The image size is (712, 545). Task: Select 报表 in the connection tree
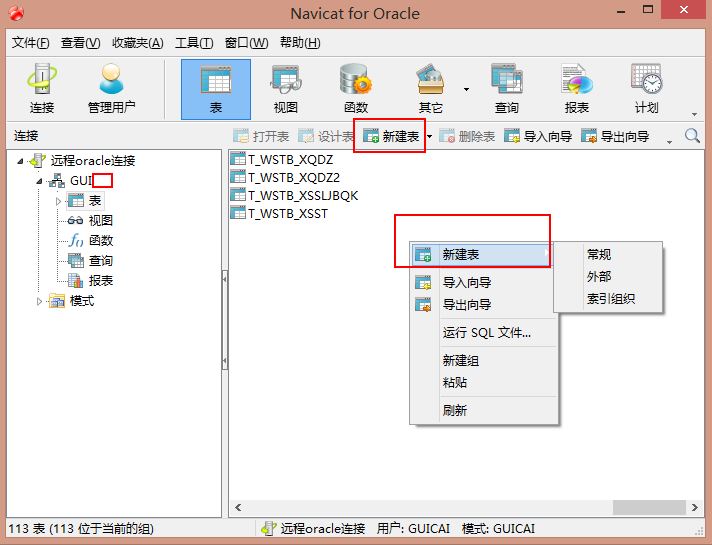pyautogui.click(x=100, y=281)
